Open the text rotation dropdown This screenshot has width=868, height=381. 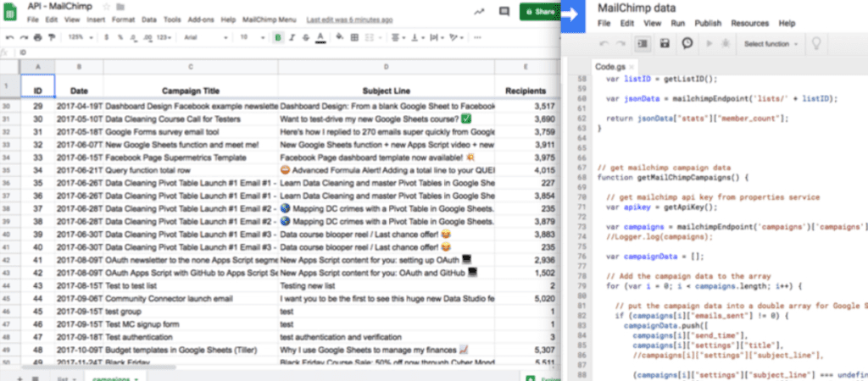[456, 37]
